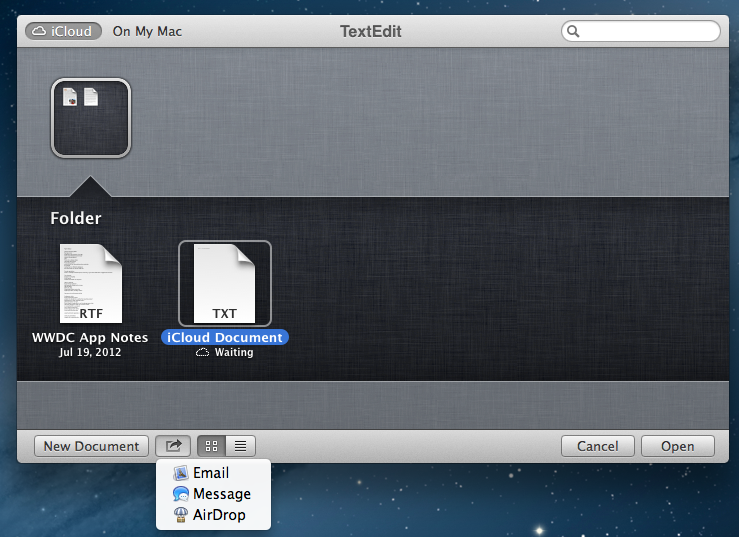Click the New Document button
This screenshot has width=739, height=537.
(x=91, y=446)
